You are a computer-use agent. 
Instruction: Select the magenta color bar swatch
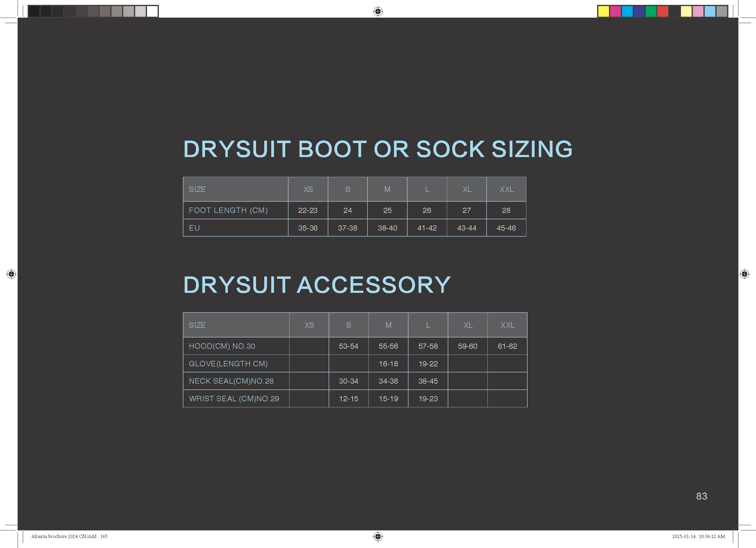[x=615, y=11]
